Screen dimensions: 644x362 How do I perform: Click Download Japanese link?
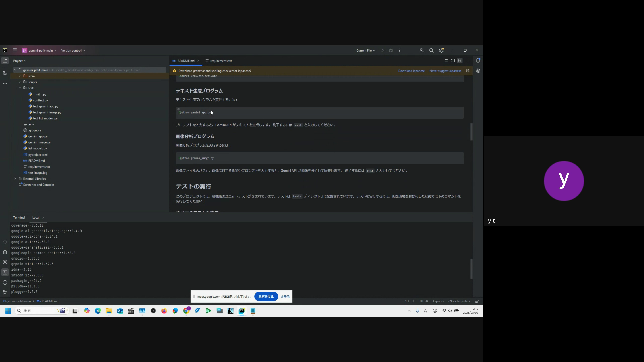click(x=411, y=71)
